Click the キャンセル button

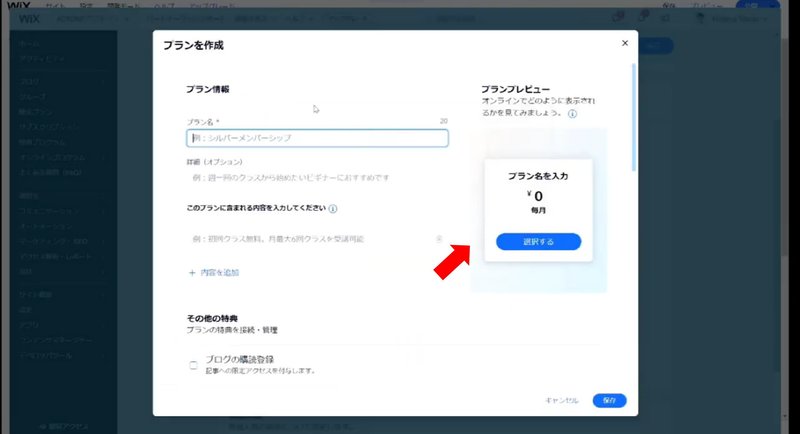[562, 401]
